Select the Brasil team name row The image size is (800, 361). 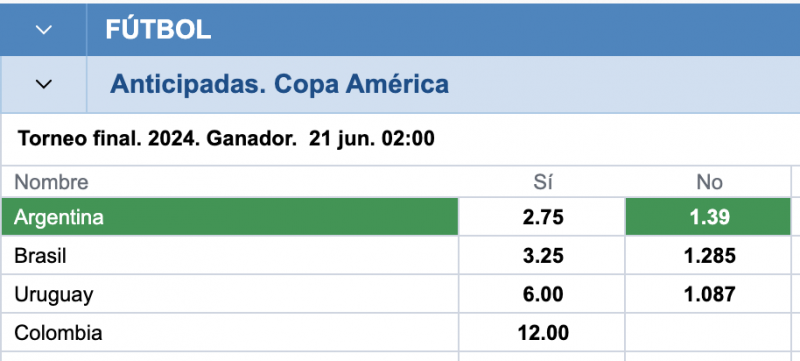click(x=230, y=255)
